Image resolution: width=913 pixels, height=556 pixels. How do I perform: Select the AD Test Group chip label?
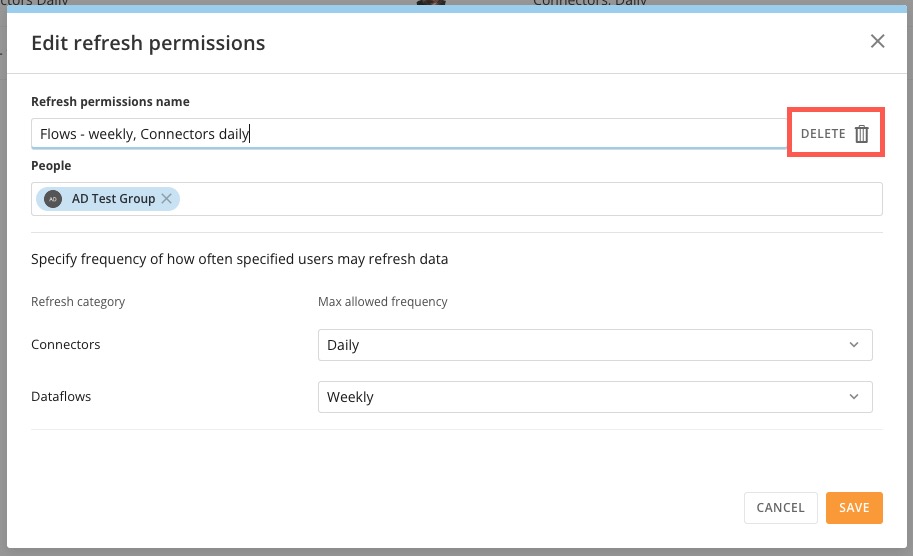point(113,199)
